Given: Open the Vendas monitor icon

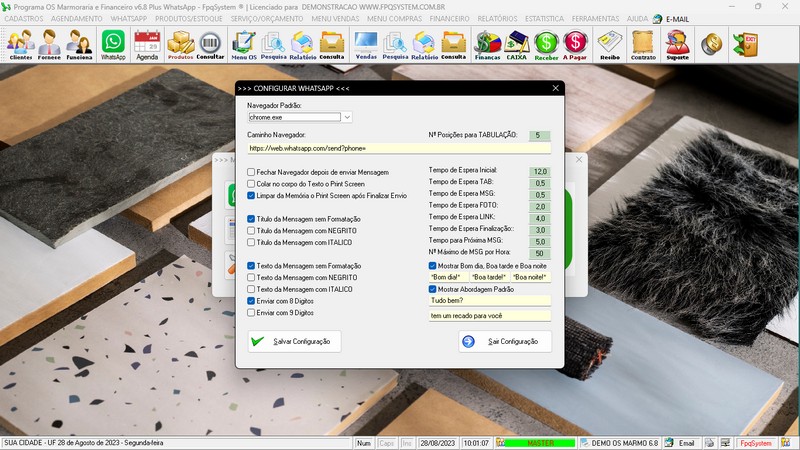Looking at the screenshot, I should click(366, 45).
